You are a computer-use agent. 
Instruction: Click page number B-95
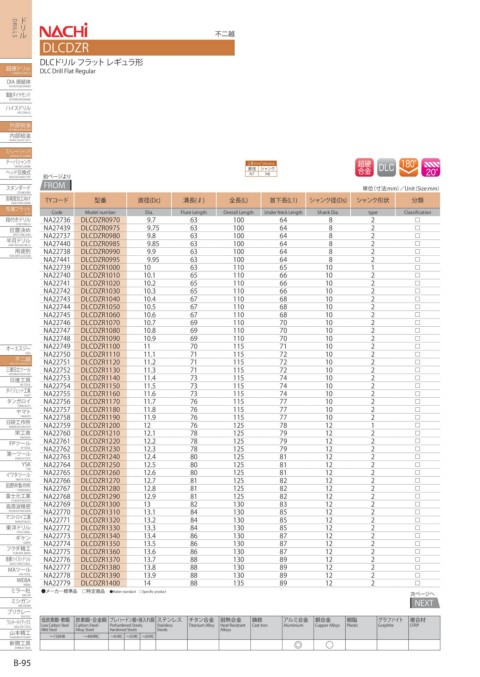[22, 663]
